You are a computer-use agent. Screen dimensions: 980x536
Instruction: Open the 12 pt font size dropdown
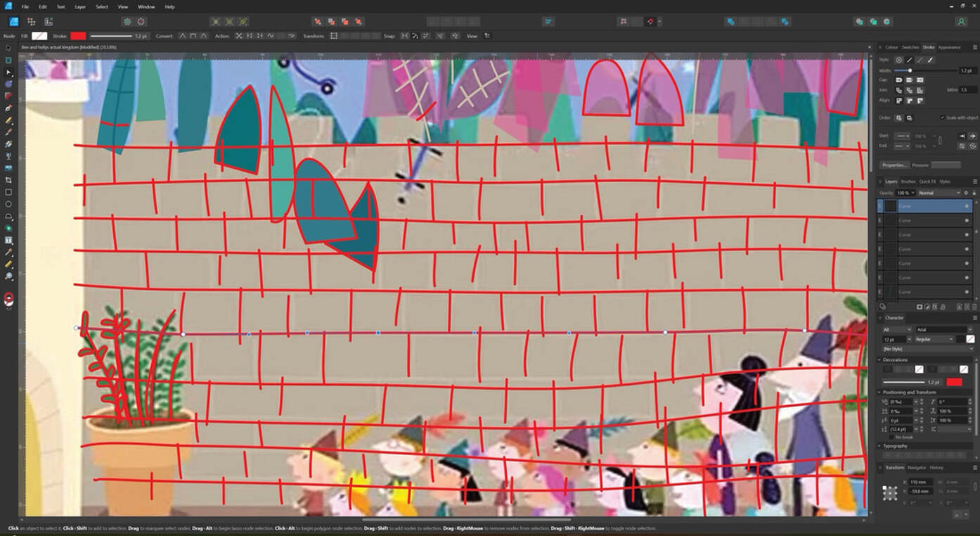898,339
